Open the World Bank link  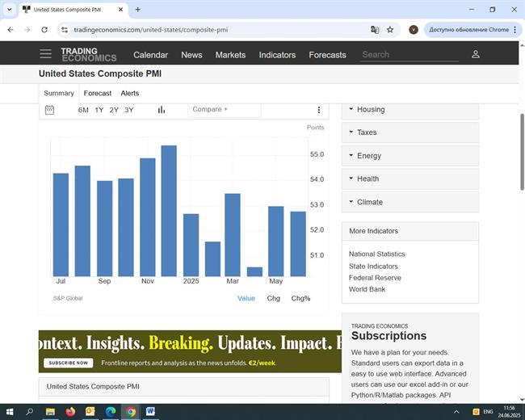click(367, 289)
